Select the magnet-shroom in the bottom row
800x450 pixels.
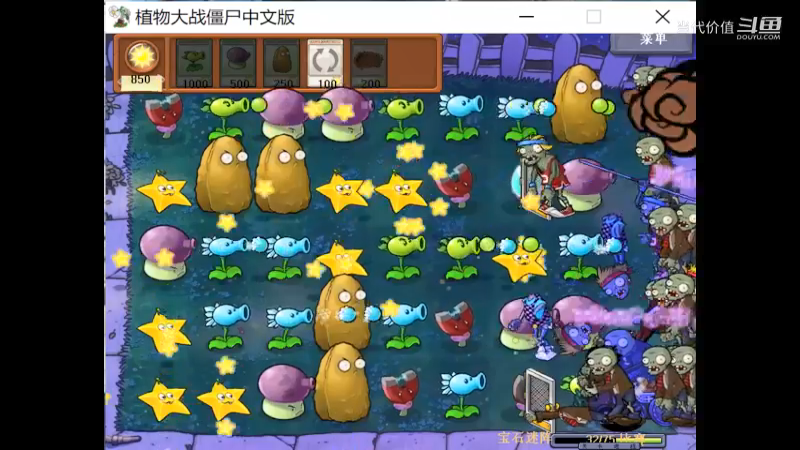pos(401,391)
